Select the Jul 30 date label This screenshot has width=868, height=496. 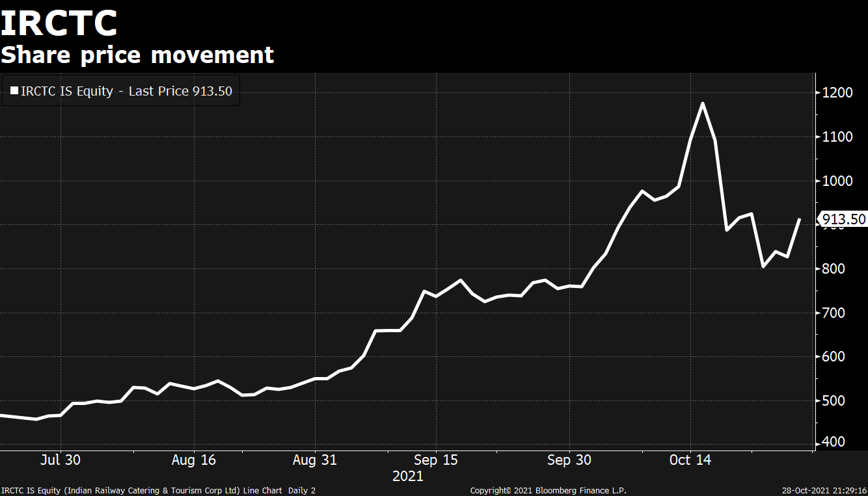pyautogui.click(x=60, y=460)
